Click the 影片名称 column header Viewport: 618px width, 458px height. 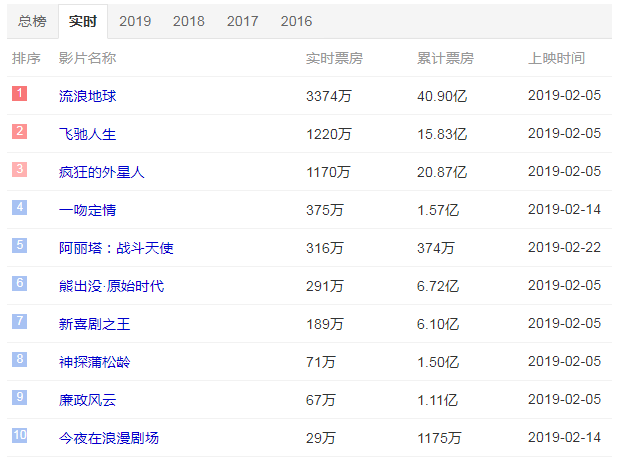(x=87, y=58)
